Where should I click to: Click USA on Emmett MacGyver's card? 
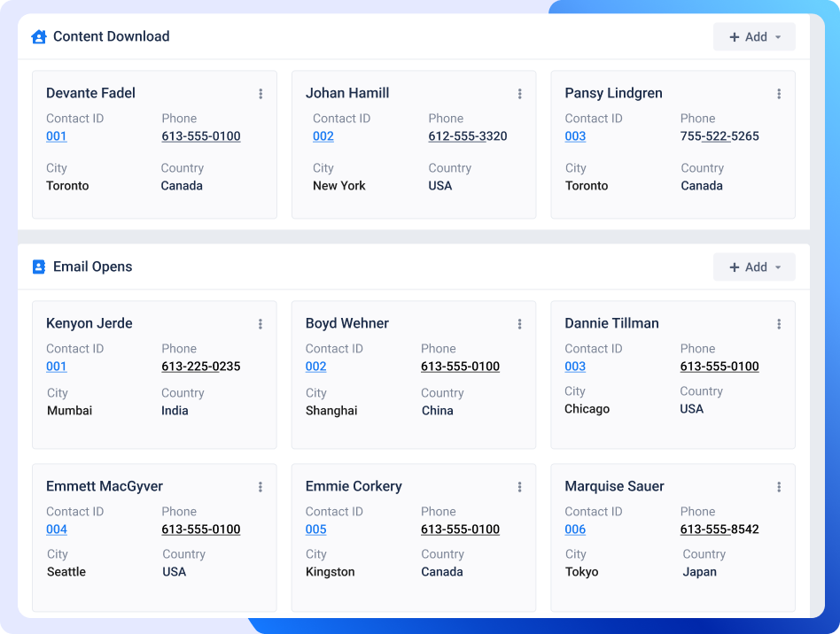click(174, 572)
